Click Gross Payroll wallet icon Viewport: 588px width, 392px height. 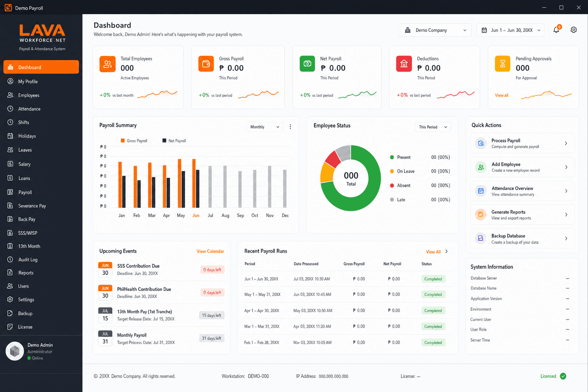[206, 64]
